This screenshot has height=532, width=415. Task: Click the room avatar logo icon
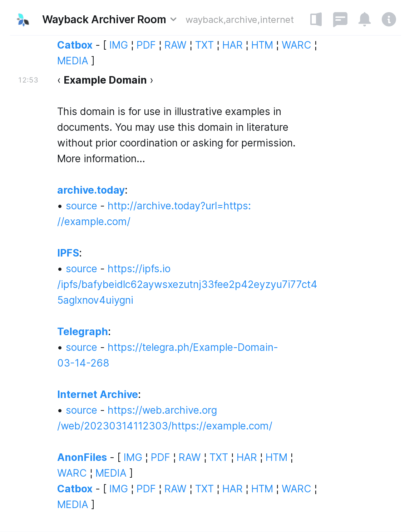pos(23,20)
